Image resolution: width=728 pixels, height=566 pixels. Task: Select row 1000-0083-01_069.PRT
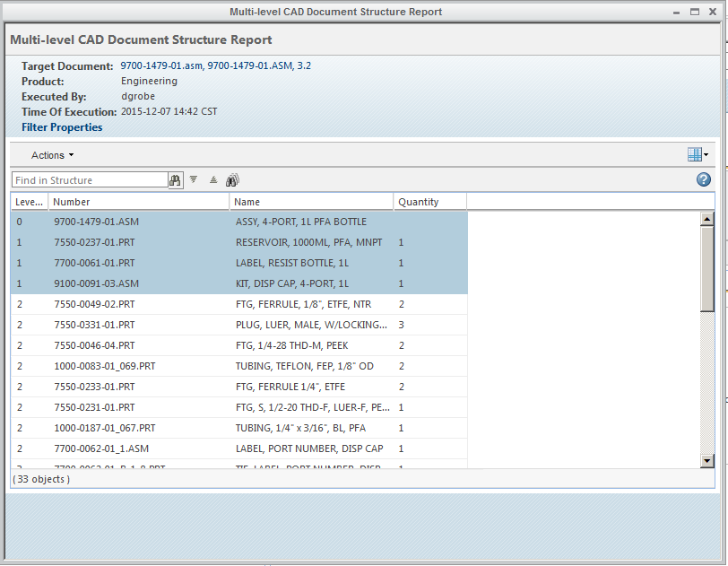coord(239,366)
